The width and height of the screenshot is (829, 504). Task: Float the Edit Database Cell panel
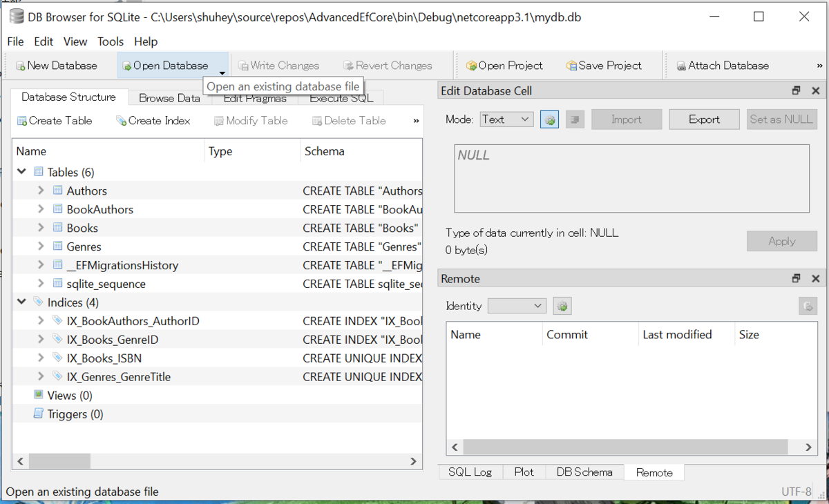[796, 91]
